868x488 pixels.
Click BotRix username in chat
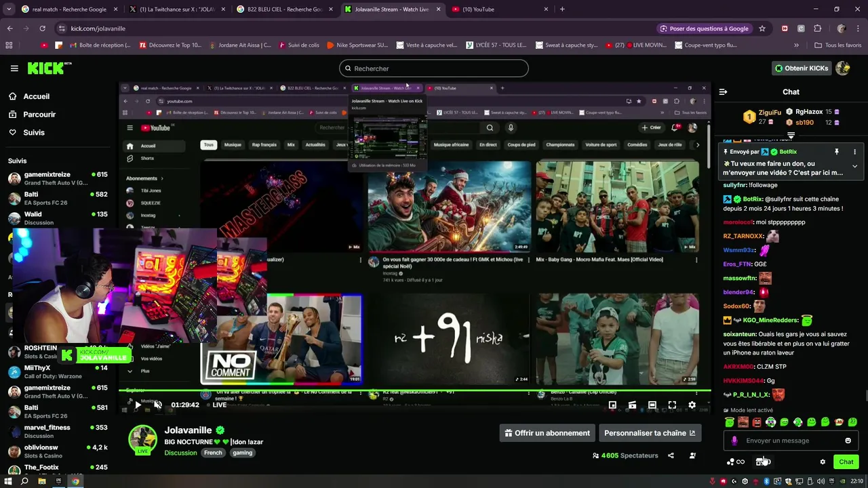[753, 199]
